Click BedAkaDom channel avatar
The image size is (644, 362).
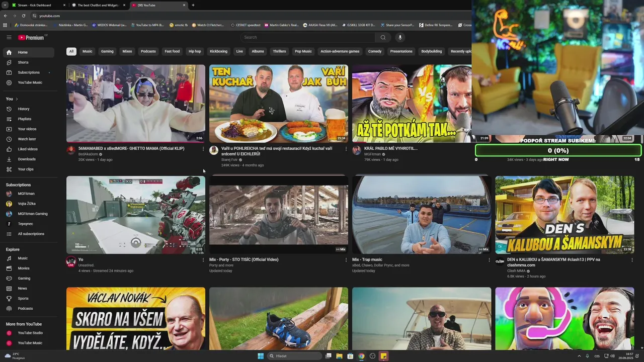tap(70, 150)
